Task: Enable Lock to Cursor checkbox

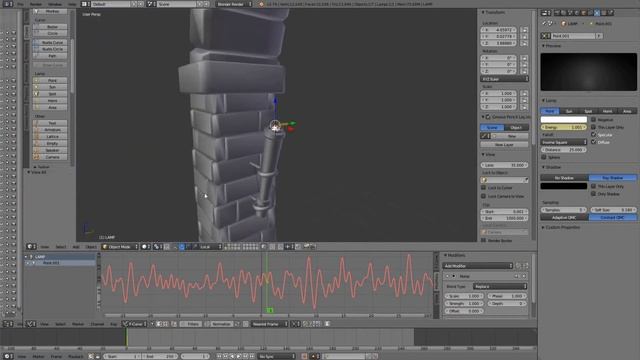Action: [484, 188]
